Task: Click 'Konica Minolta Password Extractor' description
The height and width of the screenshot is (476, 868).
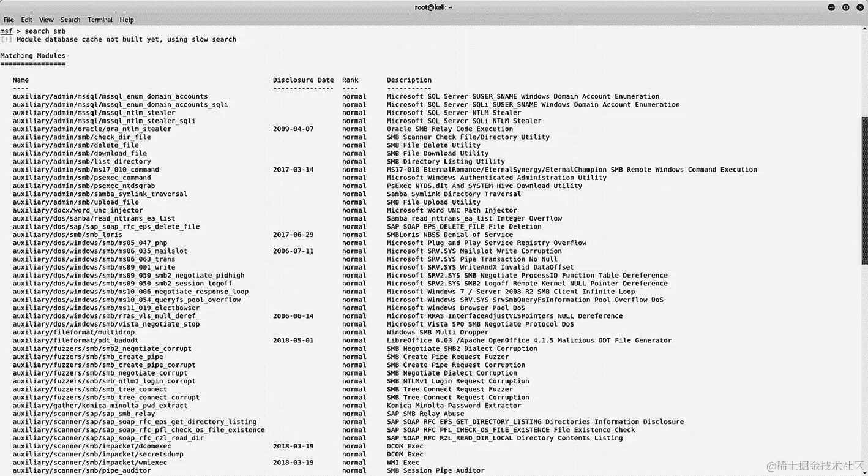Action: 454,406
